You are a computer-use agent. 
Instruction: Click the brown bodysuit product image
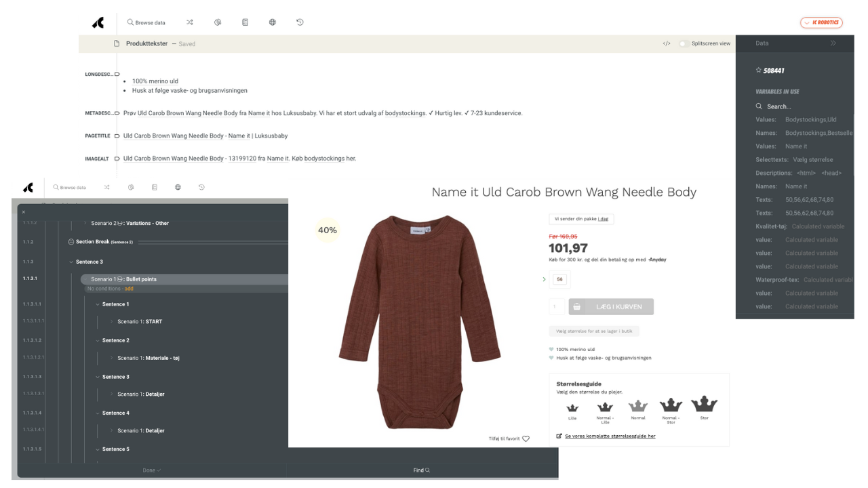click(420, 322)
